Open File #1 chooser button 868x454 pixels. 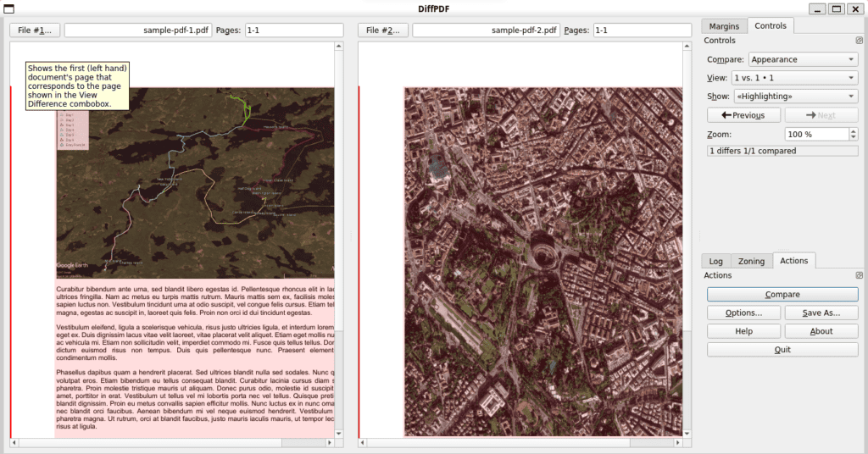[34, 30]
